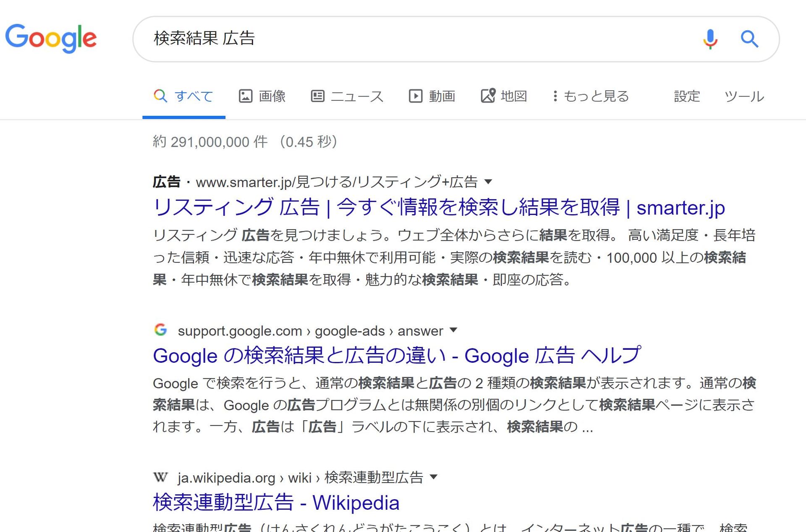Click the 約 291,000,000 件 result count

(x=210, y=142)
